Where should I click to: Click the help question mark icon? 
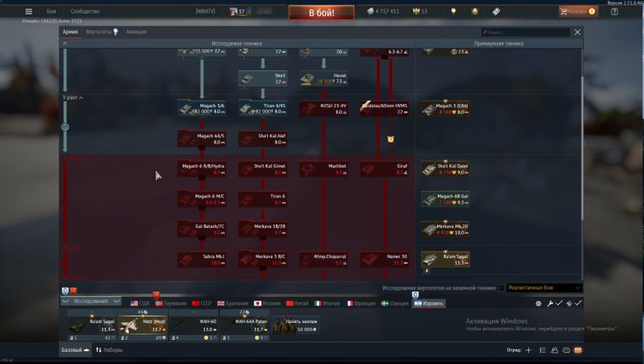[x=615, y=12]
